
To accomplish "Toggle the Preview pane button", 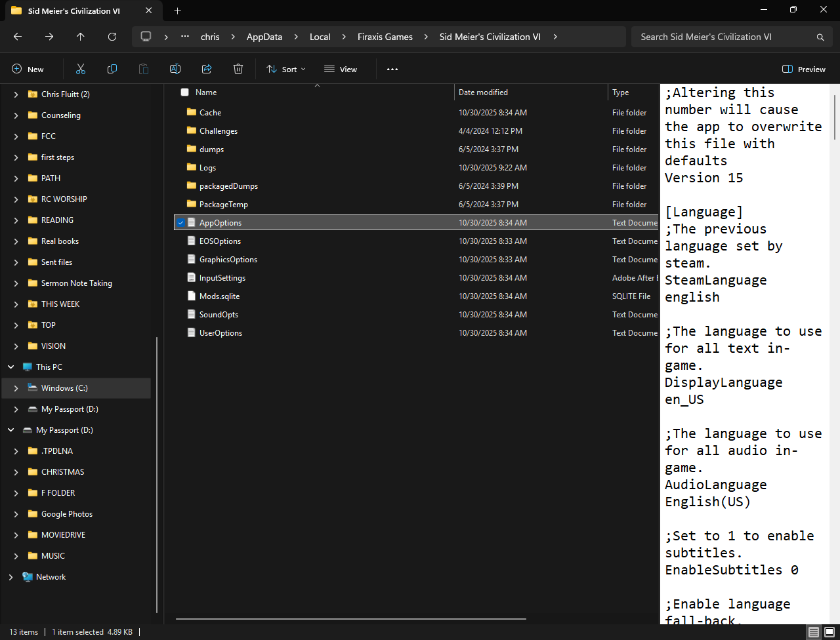I will click(x=804, y=69).
